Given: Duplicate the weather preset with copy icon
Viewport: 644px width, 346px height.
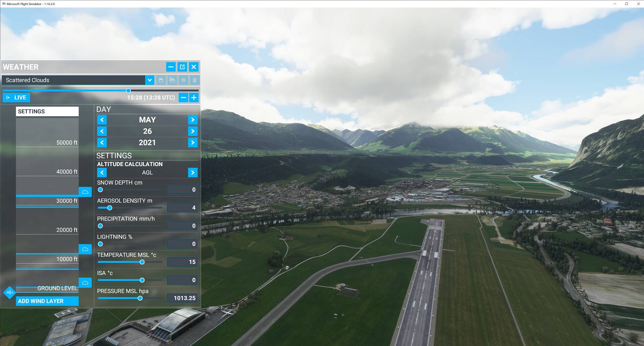Looking at the screenshot, I should 172,80.
